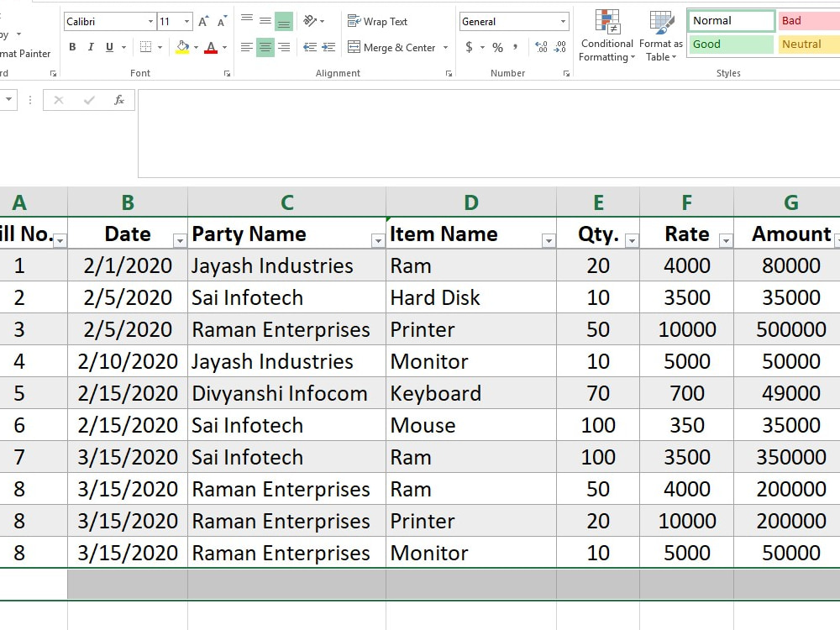Open Clipboard dialog launcher
Image resolution: width=840 pixels, height=630 pixels.
(53, 73)
